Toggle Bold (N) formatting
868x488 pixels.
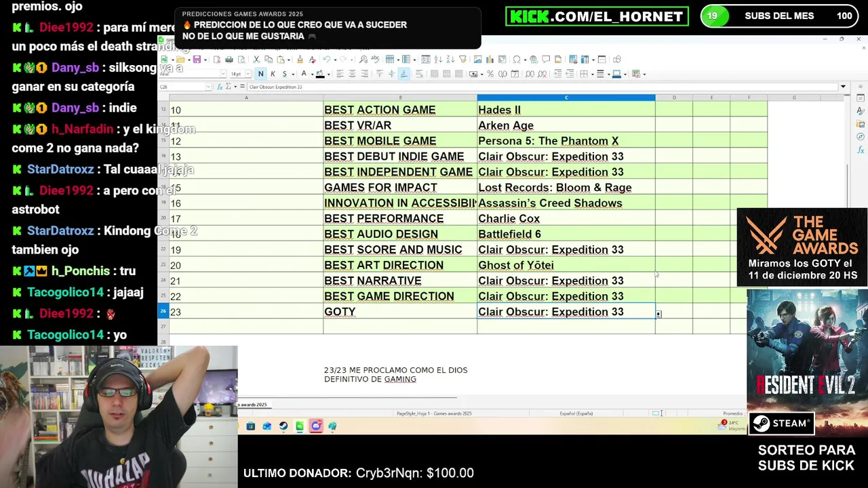point(260,74)
